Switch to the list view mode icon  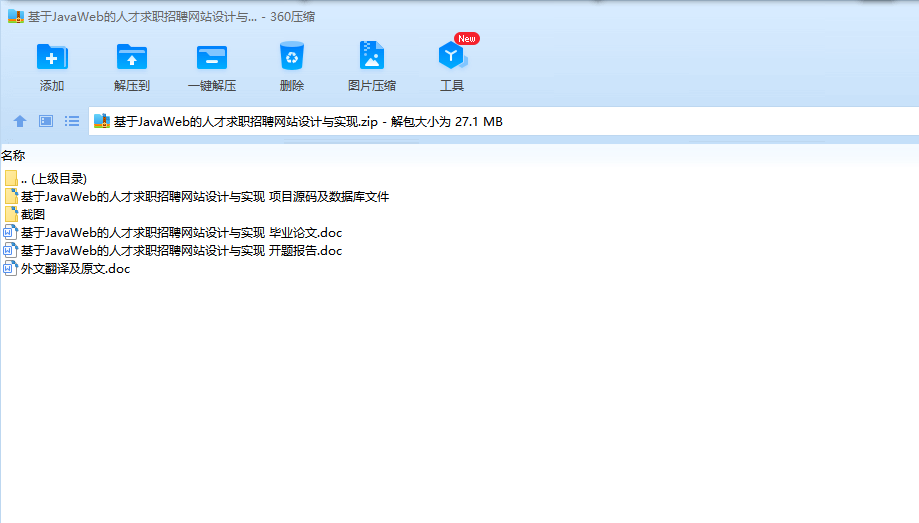[72, 121]
